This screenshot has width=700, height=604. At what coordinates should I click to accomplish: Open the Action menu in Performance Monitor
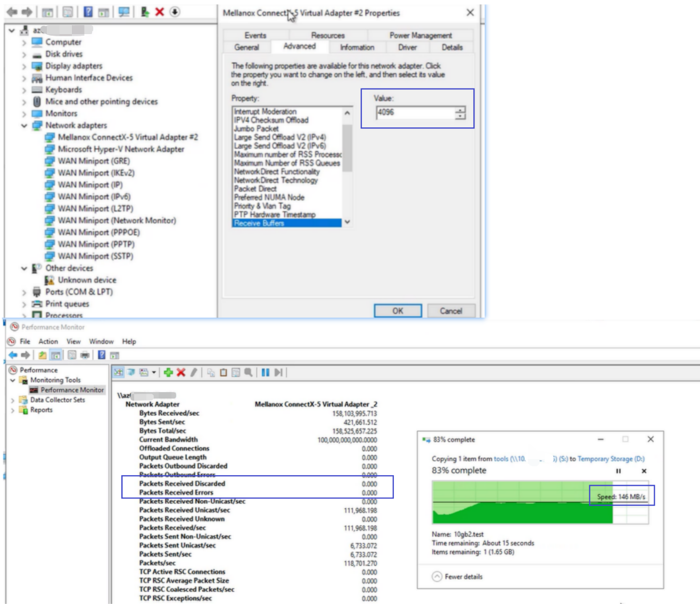(49, 342)
